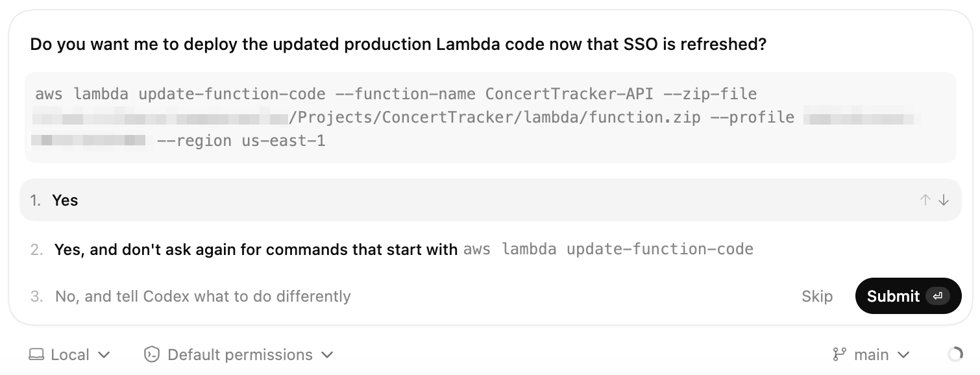Image resolution: width=980 pixels, height=375 pixels.
Task: Click the return-key glyph inside Submit
Action: [937, 295]
